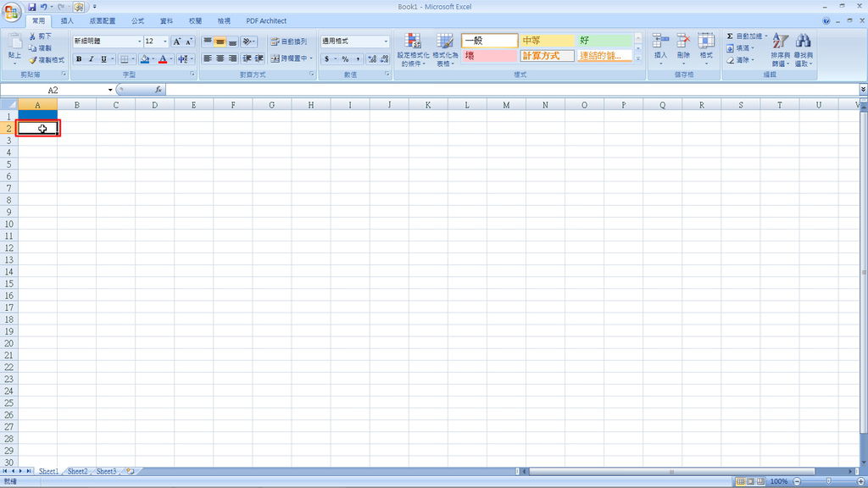Switch to the 資料 ribbon tab
The image size is (868, 488).
pyautogui.click(x=167, y=21)
